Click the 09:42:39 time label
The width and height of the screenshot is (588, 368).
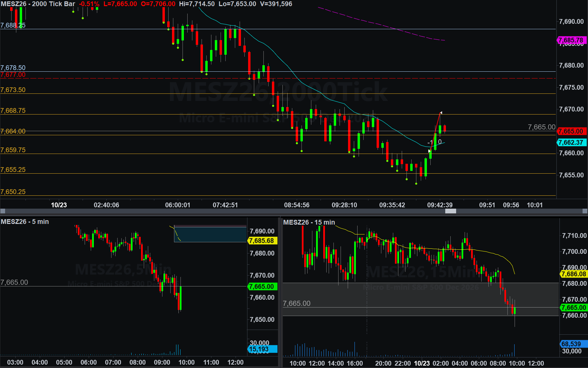[440, 205]
